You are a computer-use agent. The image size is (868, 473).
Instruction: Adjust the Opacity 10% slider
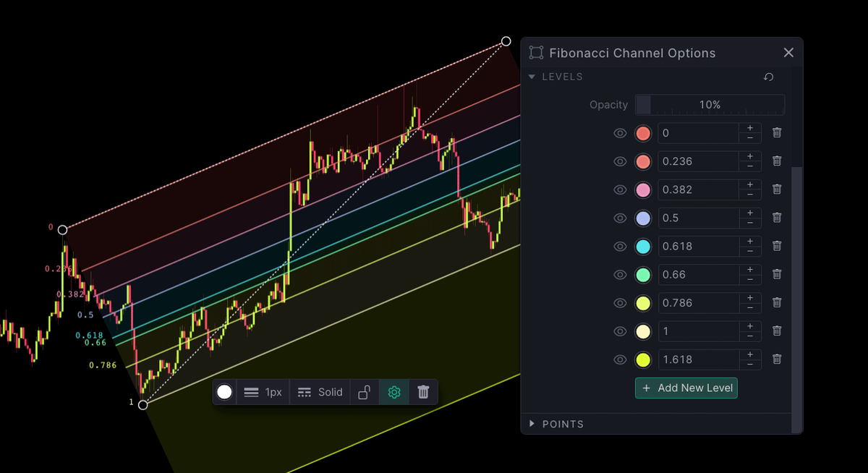[710, 105]
